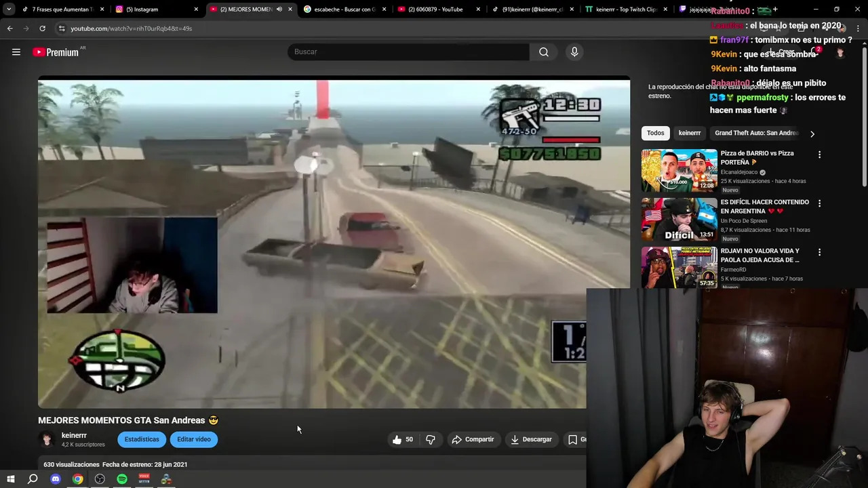Share the video via Compartir
This screenshot has width=868, height=488.
tap(473, 439)
